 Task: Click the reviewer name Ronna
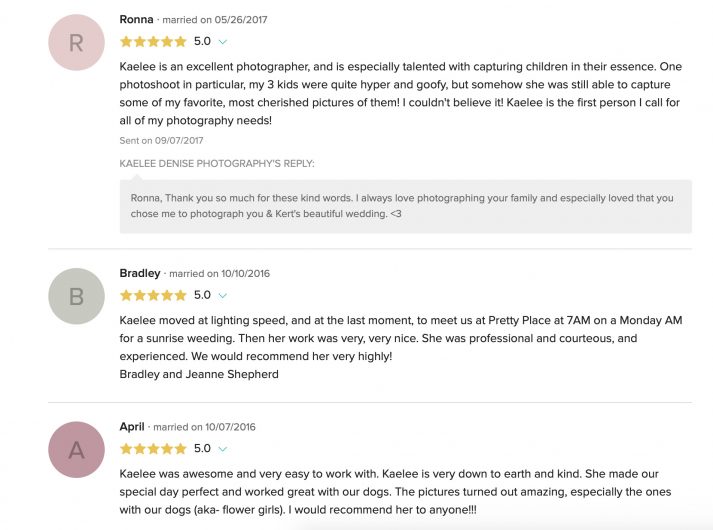coord(136,19)
